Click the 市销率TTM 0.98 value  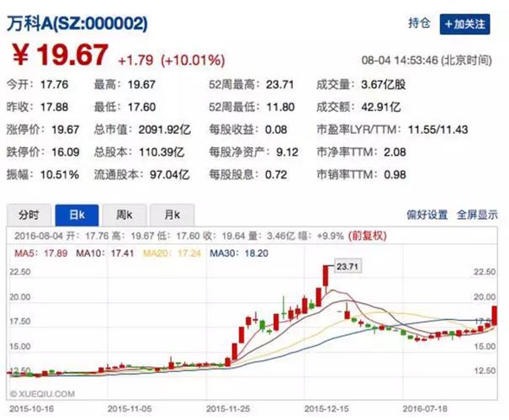395,175
